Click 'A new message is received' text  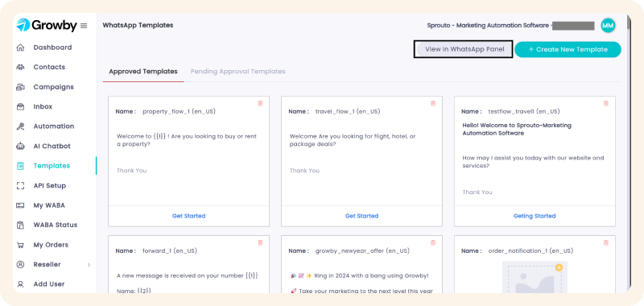[x=188, y=276]
